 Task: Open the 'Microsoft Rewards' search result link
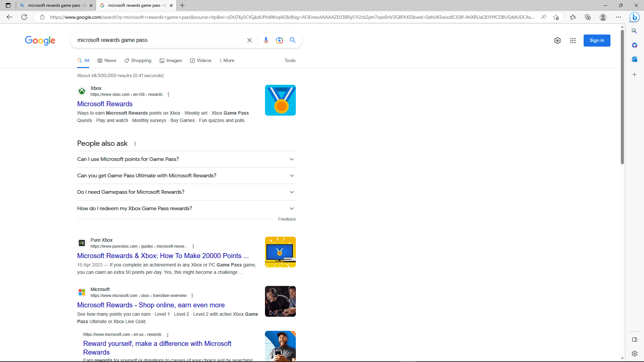click(x=105, y=104)
